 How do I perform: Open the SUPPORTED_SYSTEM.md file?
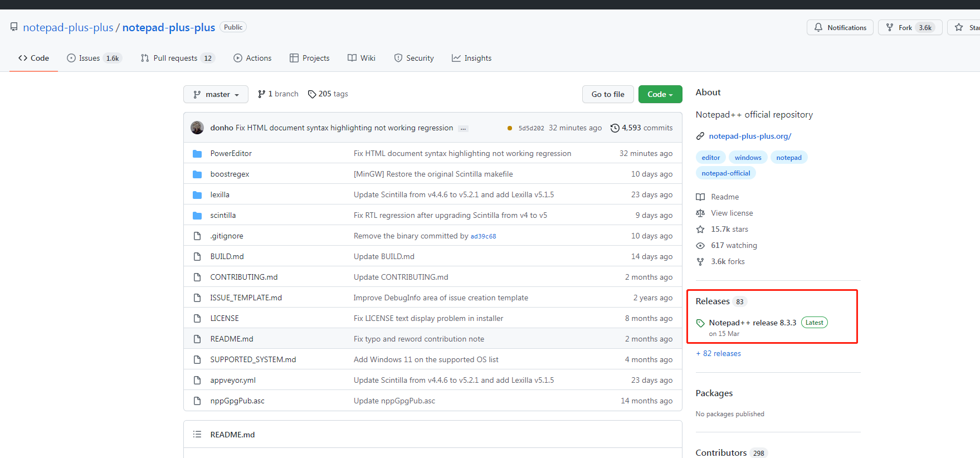point(253,359)
